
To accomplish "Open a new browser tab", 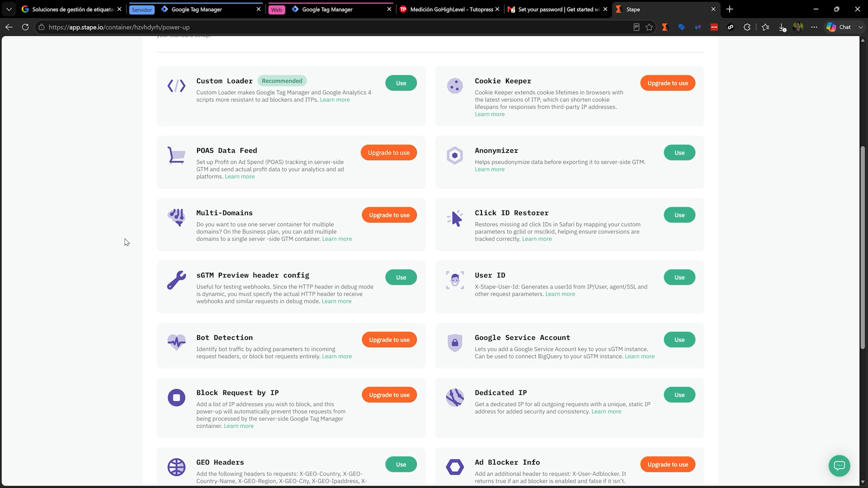I will click(730, 9).
